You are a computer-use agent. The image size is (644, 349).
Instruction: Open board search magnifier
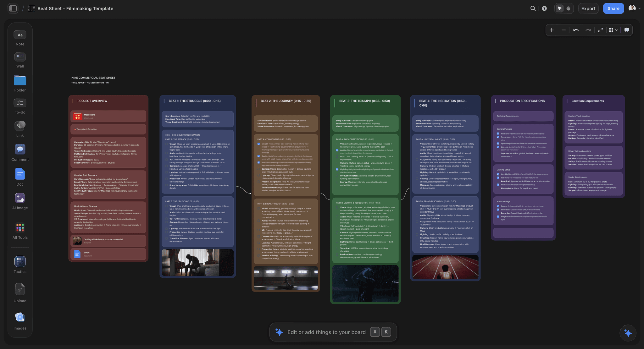click(533, 8)
